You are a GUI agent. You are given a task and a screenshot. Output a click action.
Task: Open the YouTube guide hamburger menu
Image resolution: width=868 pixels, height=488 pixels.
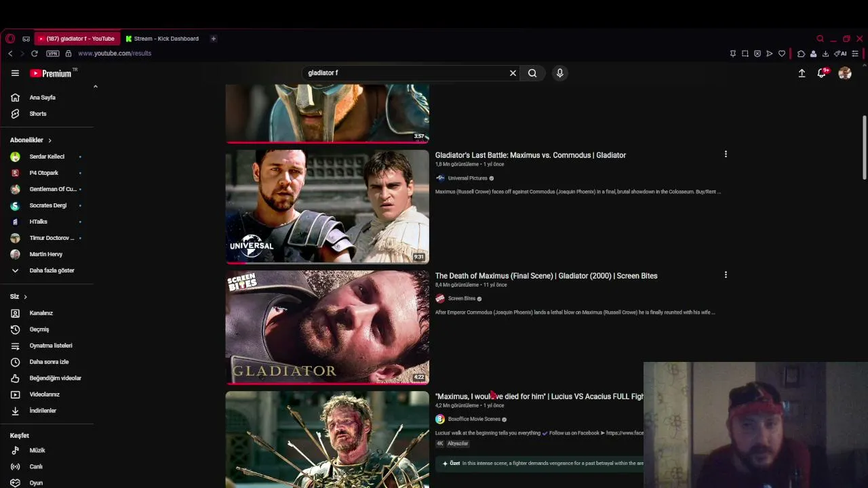point(15,73)
